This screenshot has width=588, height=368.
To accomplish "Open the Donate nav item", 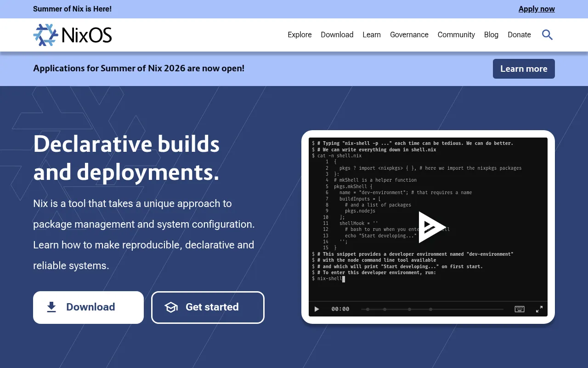I will point(519,34).
